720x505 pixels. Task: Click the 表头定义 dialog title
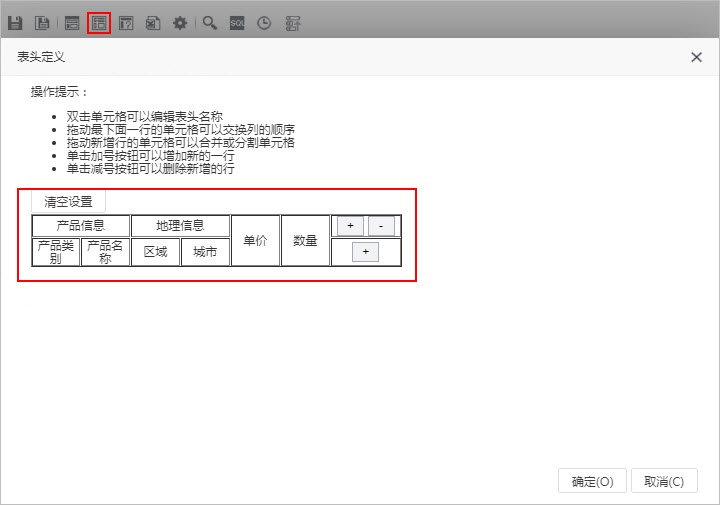[x=41, y=57]
